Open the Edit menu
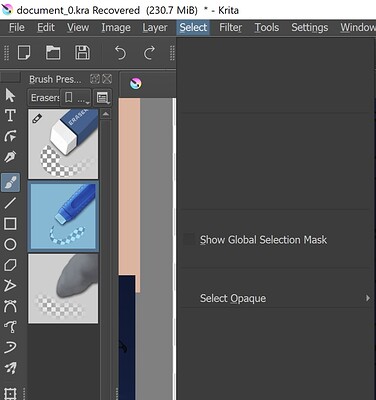Screen dimensions: 376x400 (46, 27)
